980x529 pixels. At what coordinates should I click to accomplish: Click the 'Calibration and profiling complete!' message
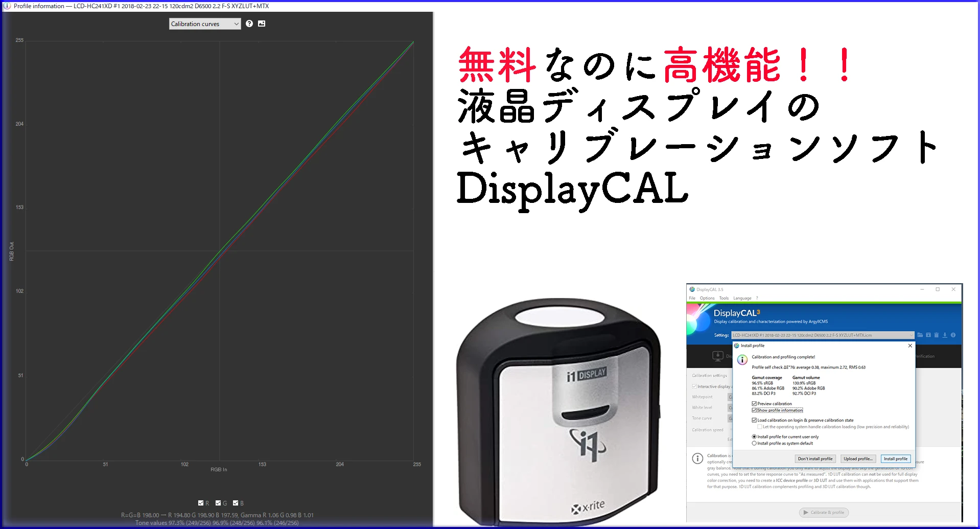[783, 357]
